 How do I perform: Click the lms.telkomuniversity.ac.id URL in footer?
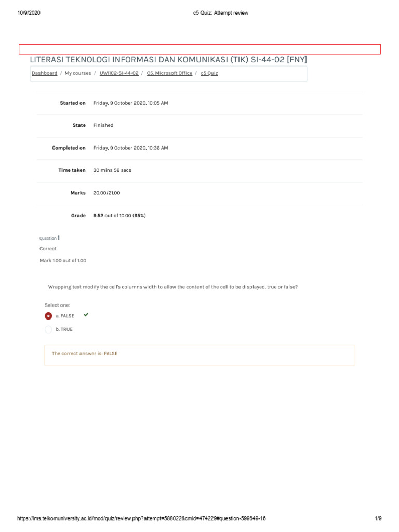[141, 518]
